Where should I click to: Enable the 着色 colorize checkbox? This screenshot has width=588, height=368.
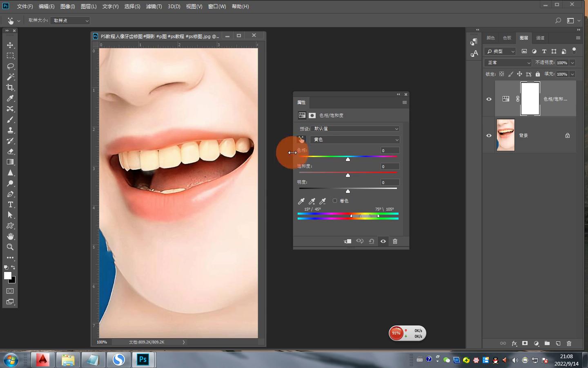[335, 201]
